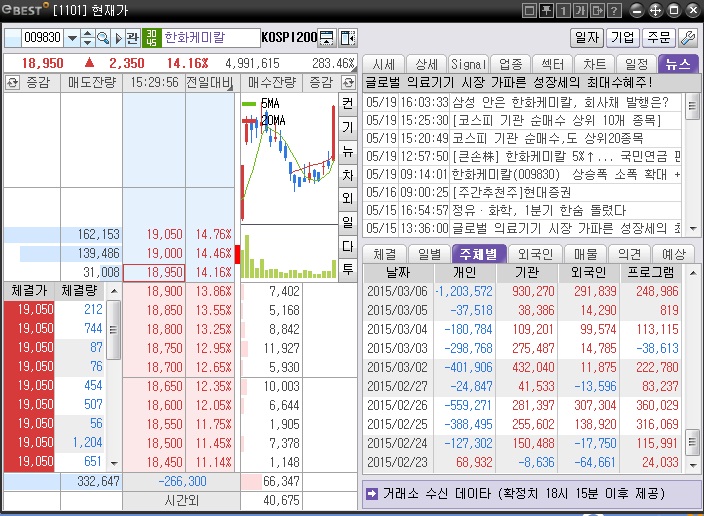Click the 관 watchlist button

click(x=132, y=38)
